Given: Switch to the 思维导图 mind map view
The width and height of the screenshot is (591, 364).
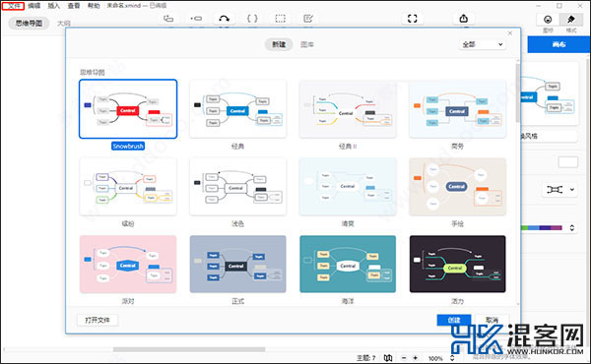Looking at the screenshot, I should 29,24.
